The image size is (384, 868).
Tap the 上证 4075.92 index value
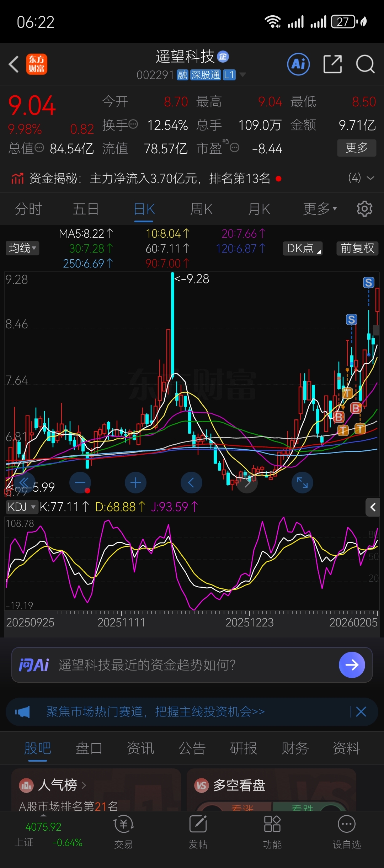pos(43,827)
